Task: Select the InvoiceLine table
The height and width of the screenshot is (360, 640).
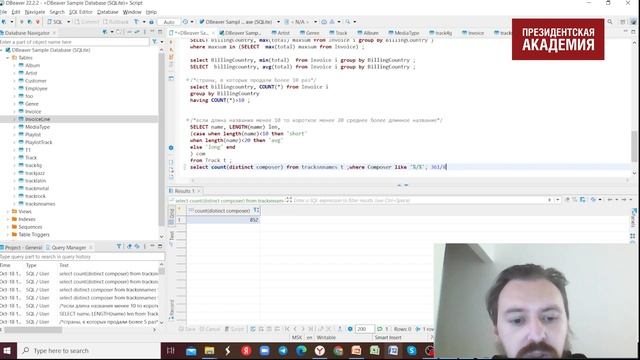Action: pos(38,119)
